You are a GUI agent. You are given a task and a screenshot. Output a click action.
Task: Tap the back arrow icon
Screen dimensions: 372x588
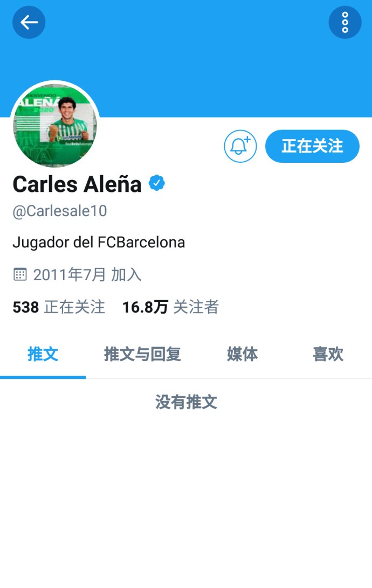click(29, 23)
